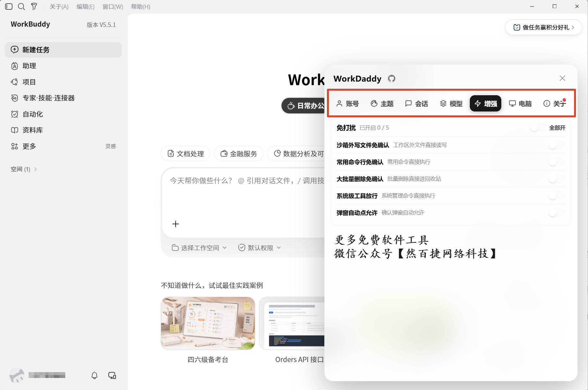
Task: Open the 关于(A) menu
Action: 59,6
